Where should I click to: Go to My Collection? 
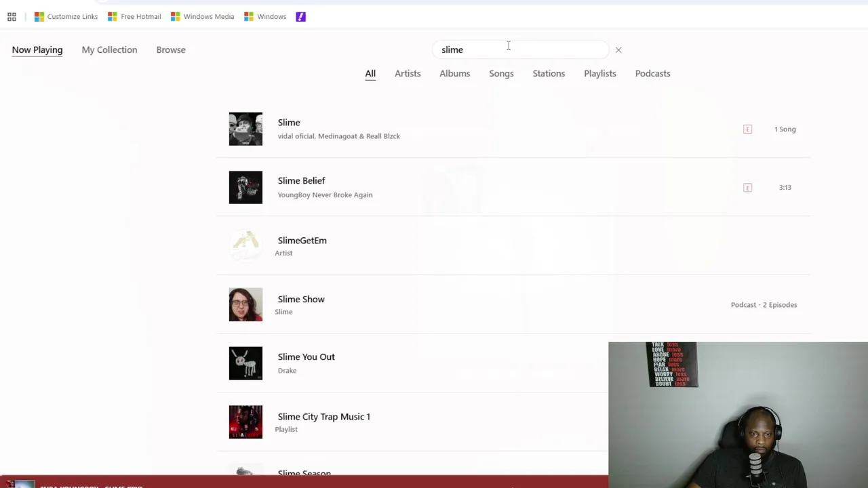point(109,50)
